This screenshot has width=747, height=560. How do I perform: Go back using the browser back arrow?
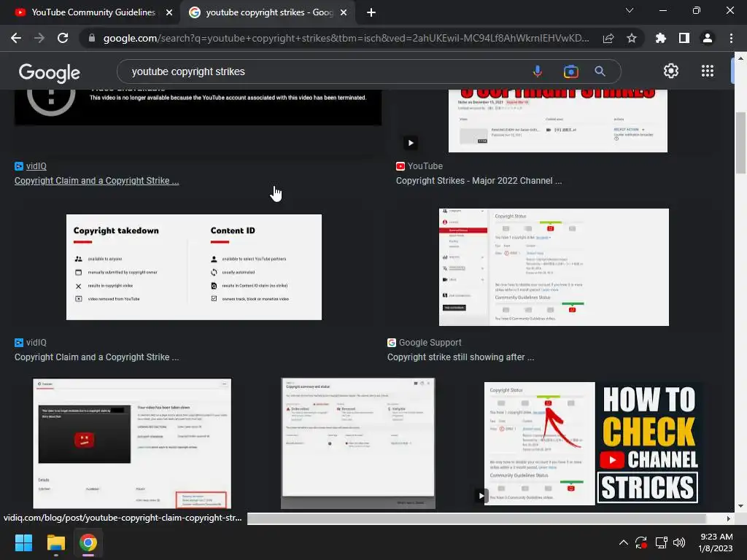tap(16, 38)
